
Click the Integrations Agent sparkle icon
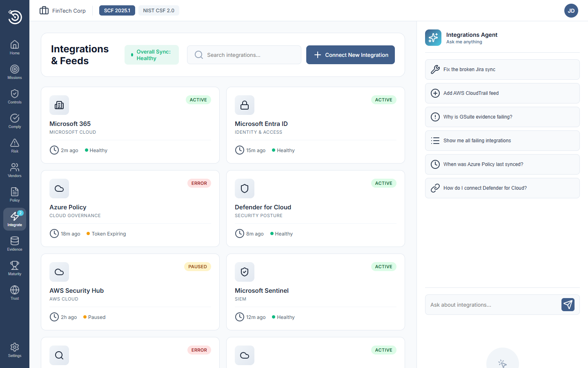point(433,38)
